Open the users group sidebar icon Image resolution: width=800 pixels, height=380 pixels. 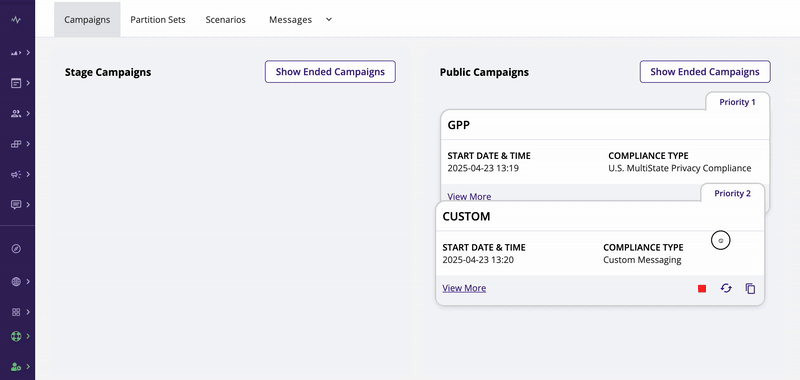click(16, 113)
